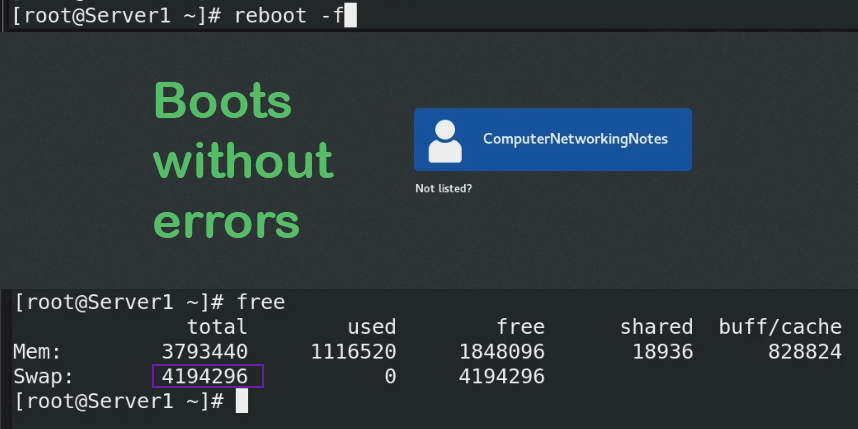Click the green "Boots" heading word
Image resolution: width=858 pixels, height=429 pixels.
pyautogui.click(x=222, y=101)
